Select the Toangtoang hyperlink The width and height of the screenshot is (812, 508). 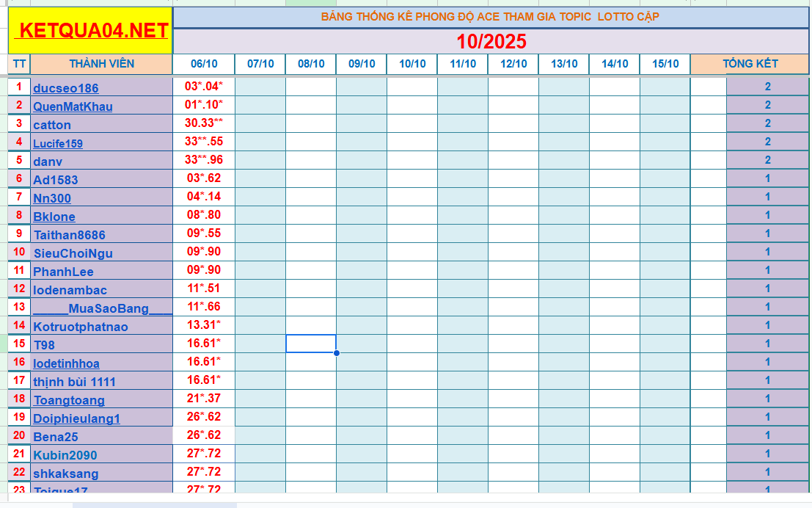(x=68, y=400)
